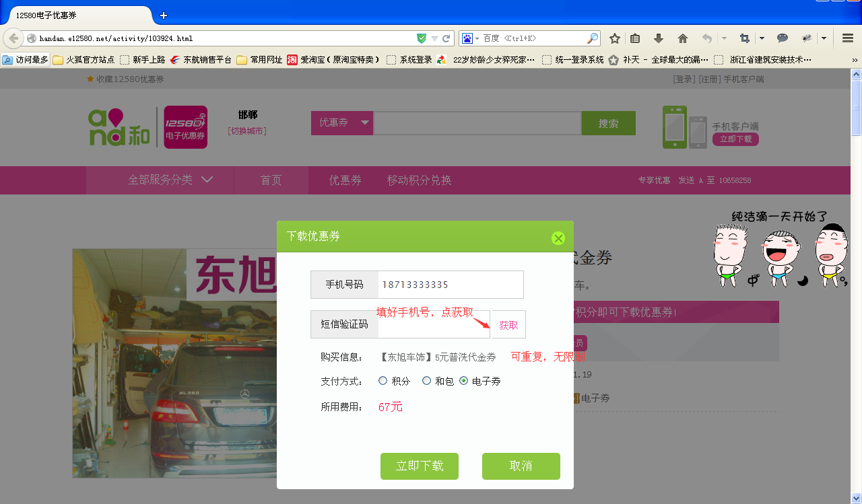
Task: Open the 统一登录系统 bookmark
Action: coord(573,60)
